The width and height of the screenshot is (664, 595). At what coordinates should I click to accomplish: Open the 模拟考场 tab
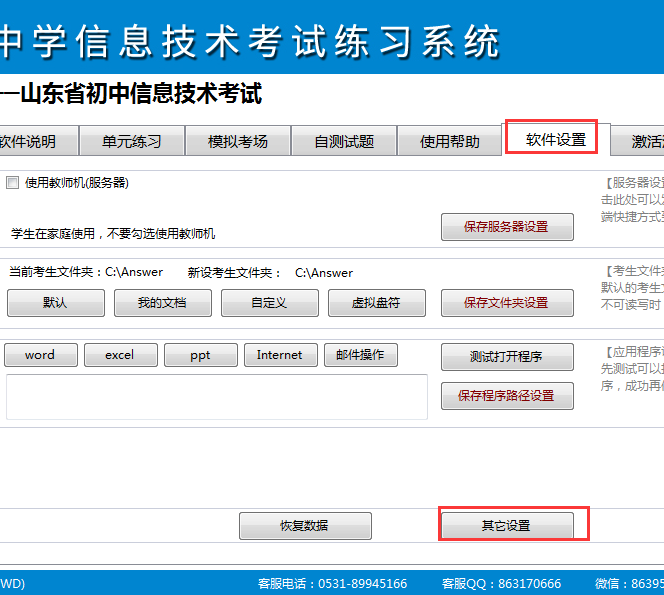[x=237, y=141]
